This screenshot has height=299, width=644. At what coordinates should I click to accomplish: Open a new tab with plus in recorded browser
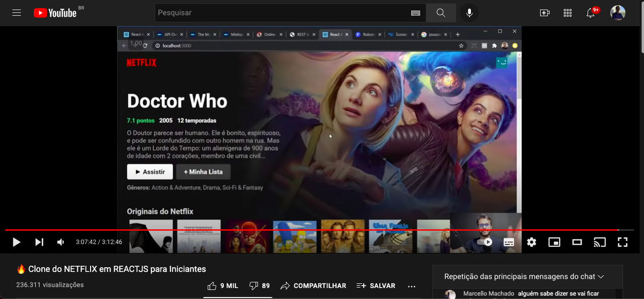click(x=457, y=35)
